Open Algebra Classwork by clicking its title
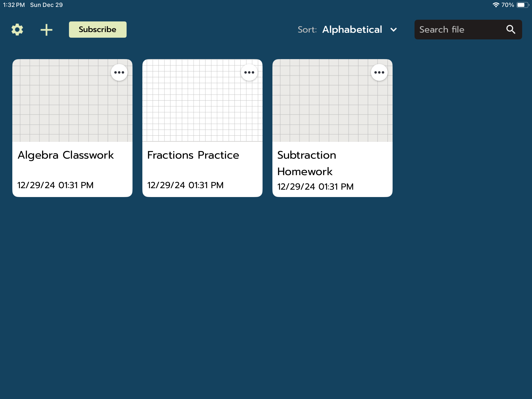 [x=66, y=155]
